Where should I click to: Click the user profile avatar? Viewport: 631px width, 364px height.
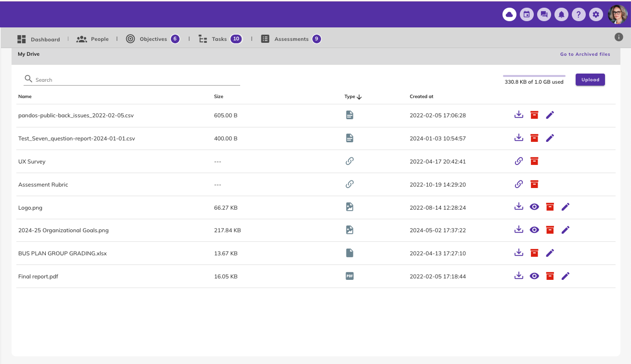(618, 14)
